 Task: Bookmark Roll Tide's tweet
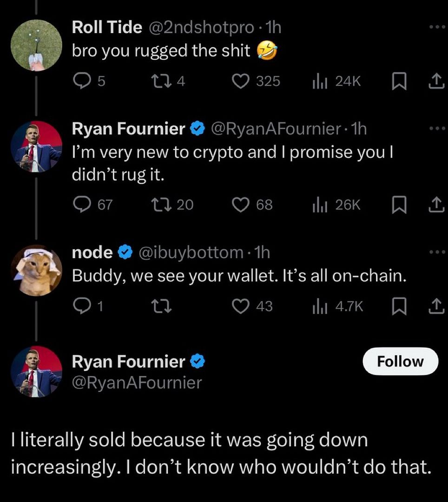coord(398,82)
